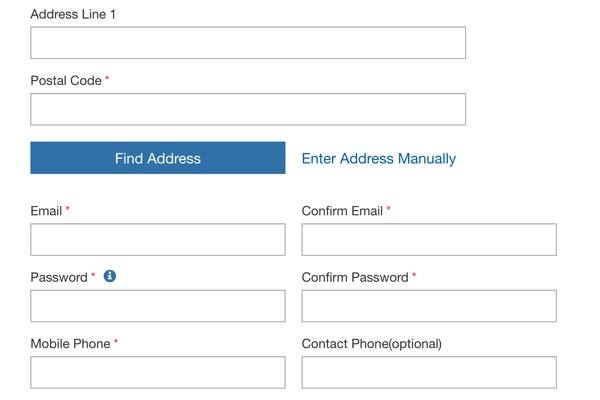Image resolution: width=600 pixels, height=400 pixels.
Task: Click the password info icon
Action: coord(110,276)
